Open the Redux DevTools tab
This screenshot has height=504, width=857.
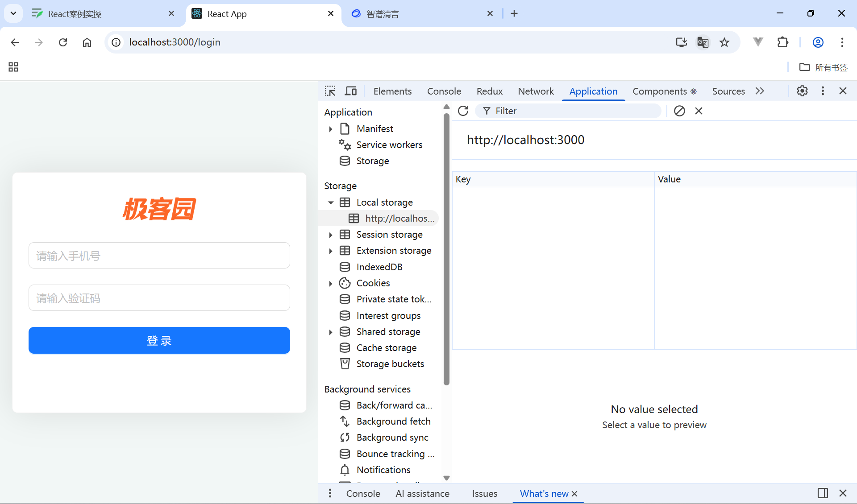point(489,91)
